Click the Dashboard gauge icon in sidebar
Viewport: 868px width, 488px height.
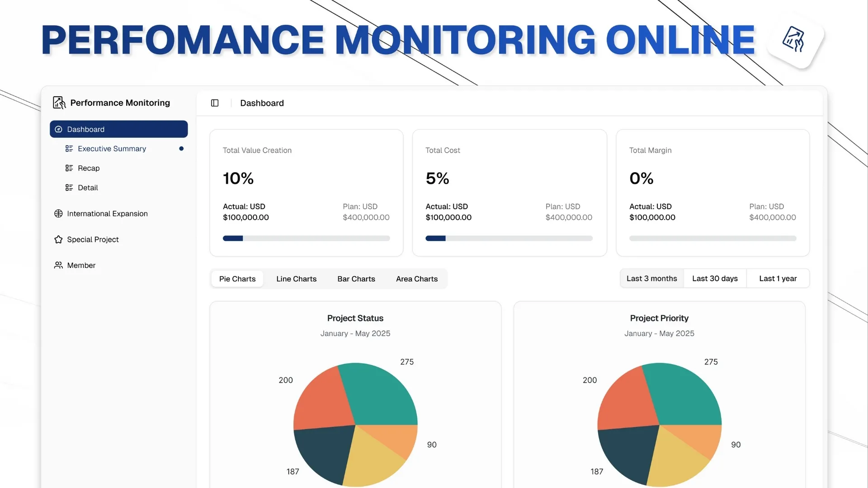tap(58, 129)
